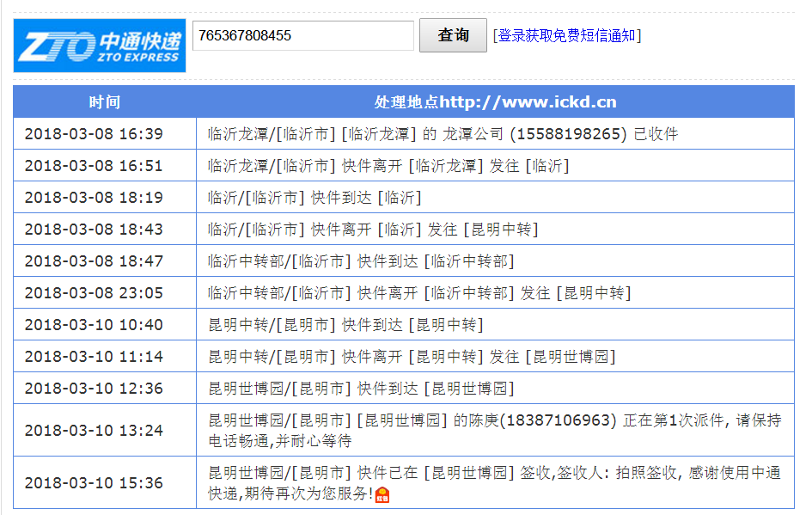
Task: Click the 时间 column header
Action: 105,102
